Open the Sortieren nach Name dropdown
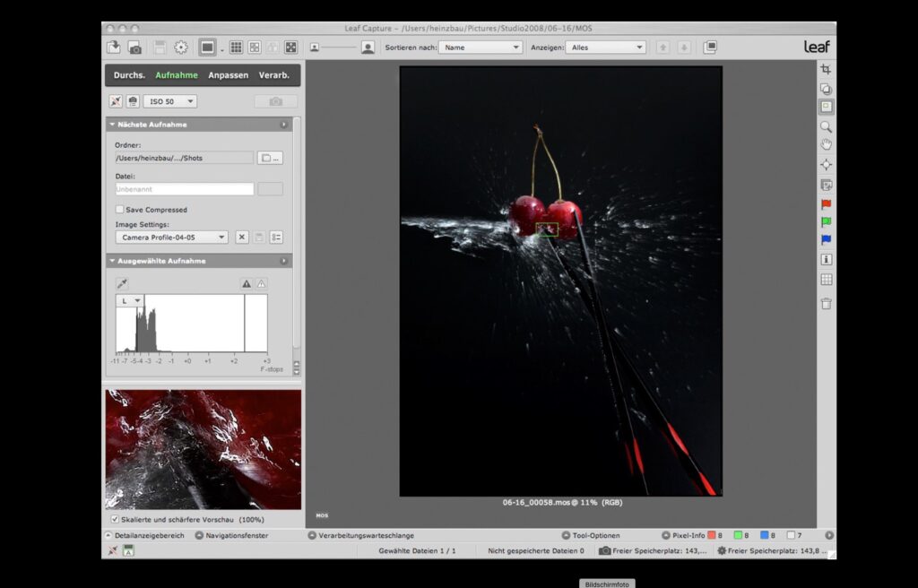The image size is (918, 588). (x=480, y=48)
